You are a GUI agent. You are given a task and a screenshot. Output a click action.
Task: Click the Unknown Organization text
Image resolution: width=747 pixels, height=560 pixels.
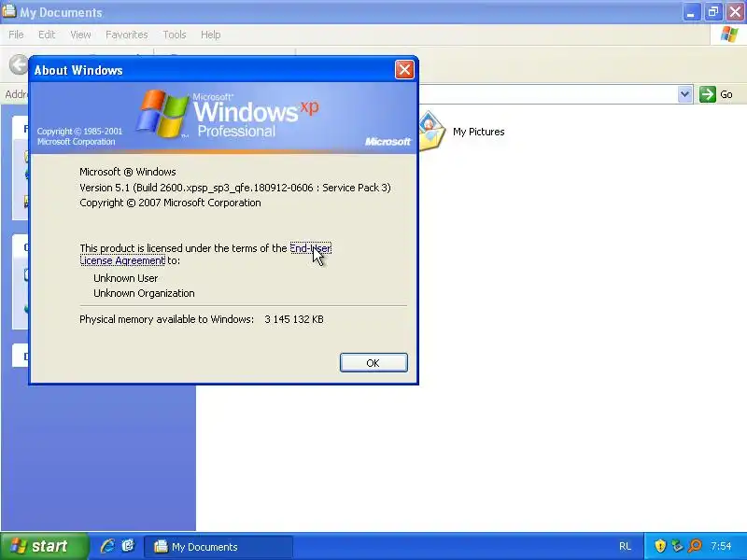point(144,293)
